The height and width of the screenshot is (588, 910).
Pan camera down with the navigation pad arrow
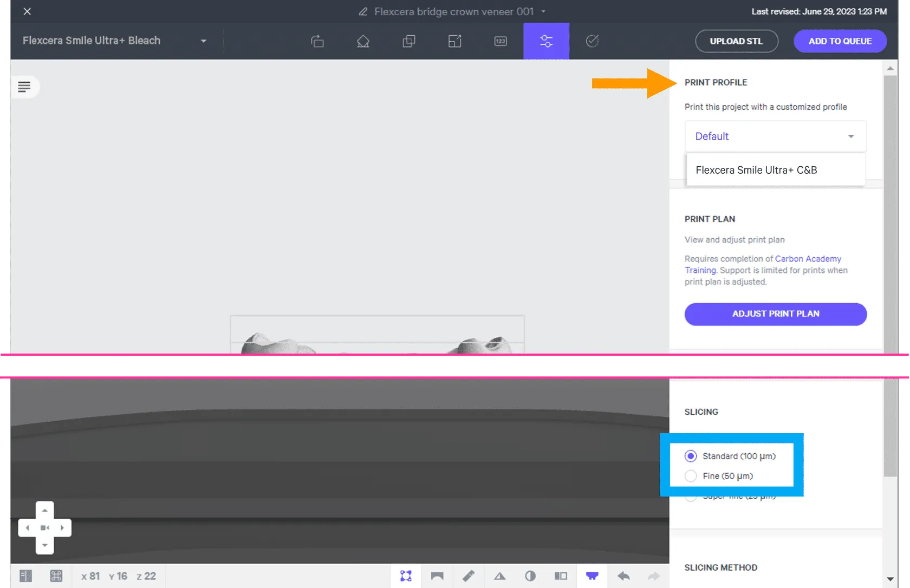45,545
